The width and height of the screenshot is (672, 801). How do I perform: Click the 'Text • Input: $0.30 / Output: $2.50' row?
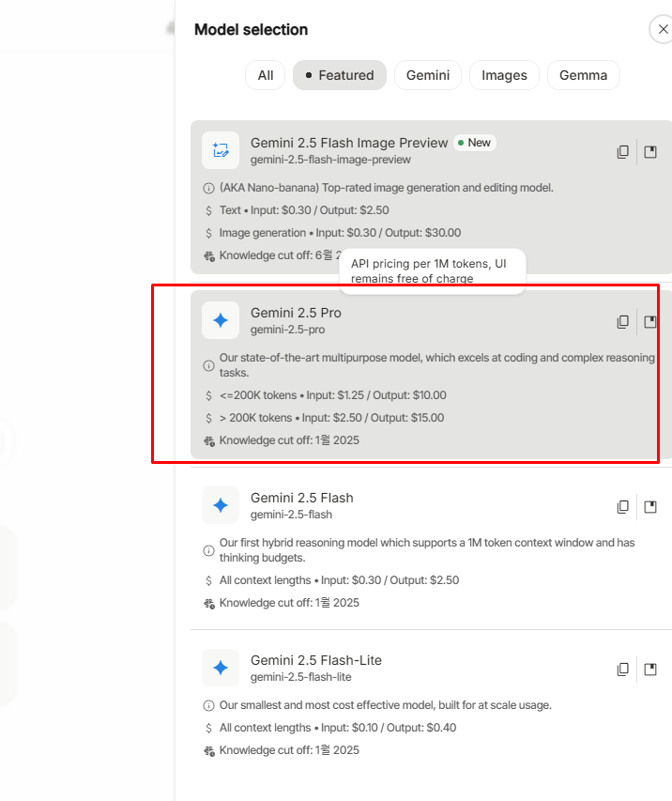coord(304,210)
